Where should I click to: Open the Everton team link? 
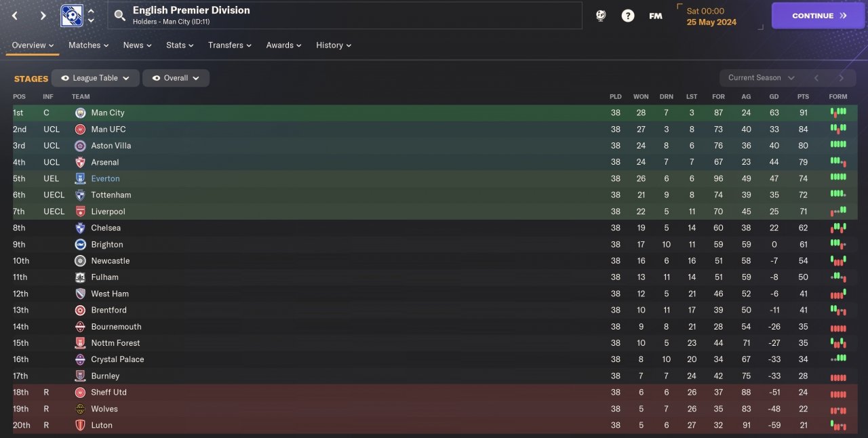(105, 179)
